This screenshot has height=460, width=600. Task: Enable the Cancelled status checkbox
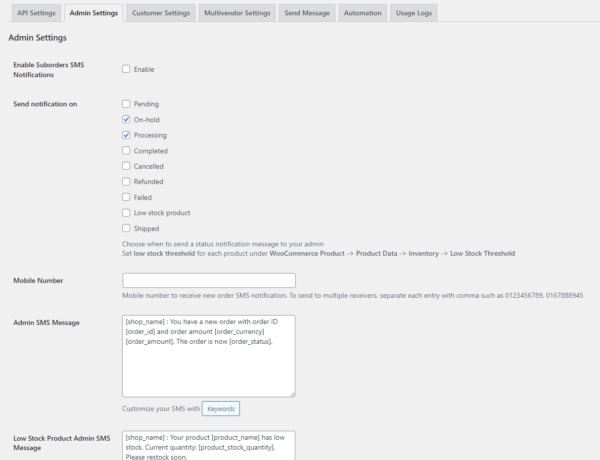[126, 166]
